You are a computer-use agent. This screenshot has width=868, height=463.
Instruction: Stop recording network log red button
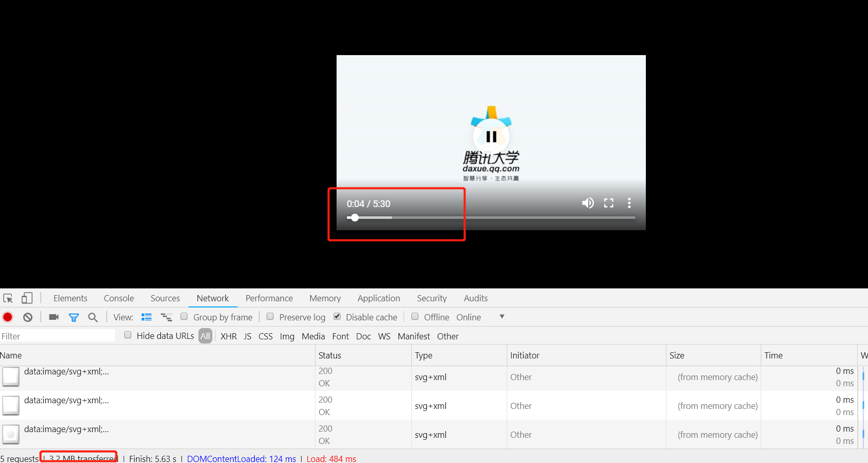pos(8,317)
